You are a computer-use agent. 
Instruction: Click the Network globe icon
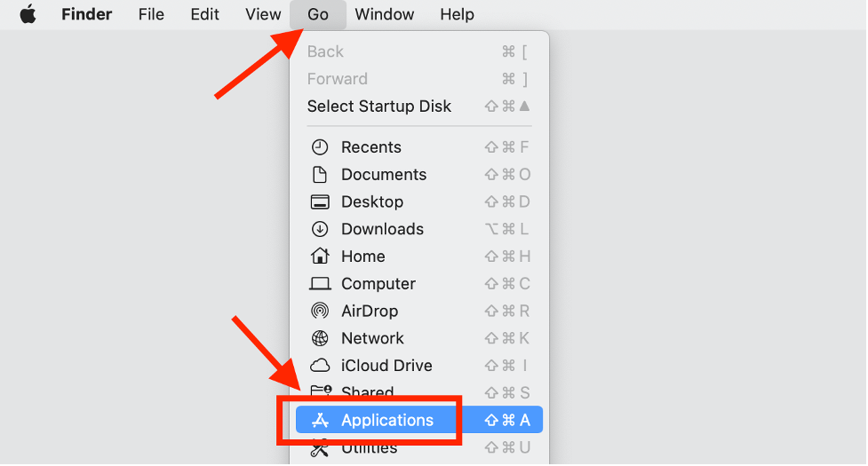[x=320, y=338]
